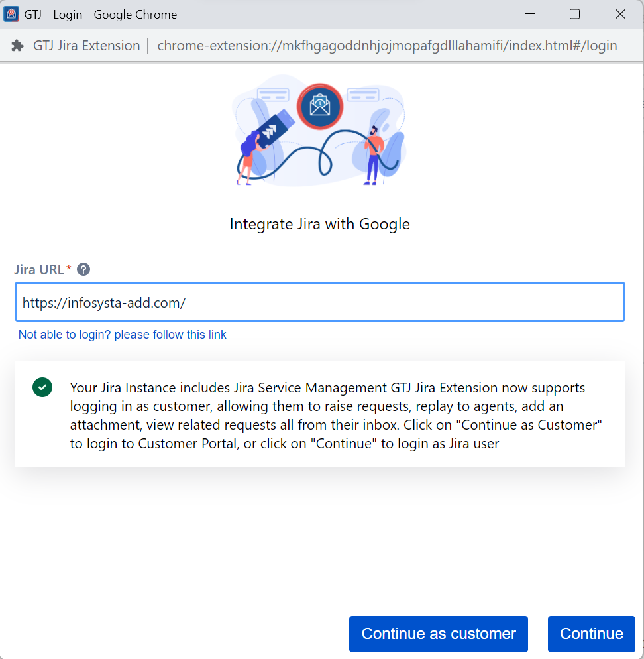Maximize the GTJ Login window

coord(574,14)
